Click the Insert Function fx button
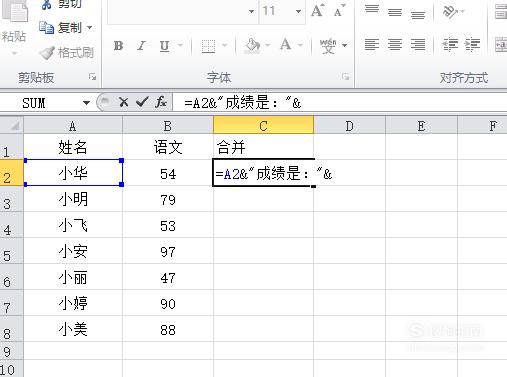The height and width of the screenshot is (377, 507). [161, 102]
